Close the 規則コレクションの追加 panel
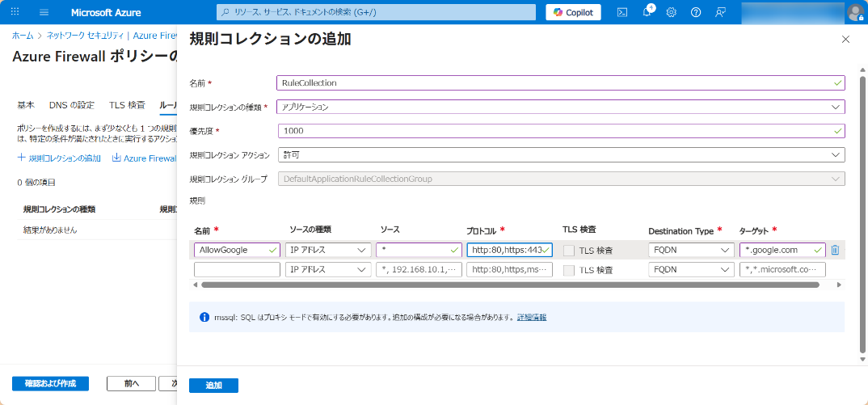The width and height of the screenshot is (868, 405). (845, 39)
